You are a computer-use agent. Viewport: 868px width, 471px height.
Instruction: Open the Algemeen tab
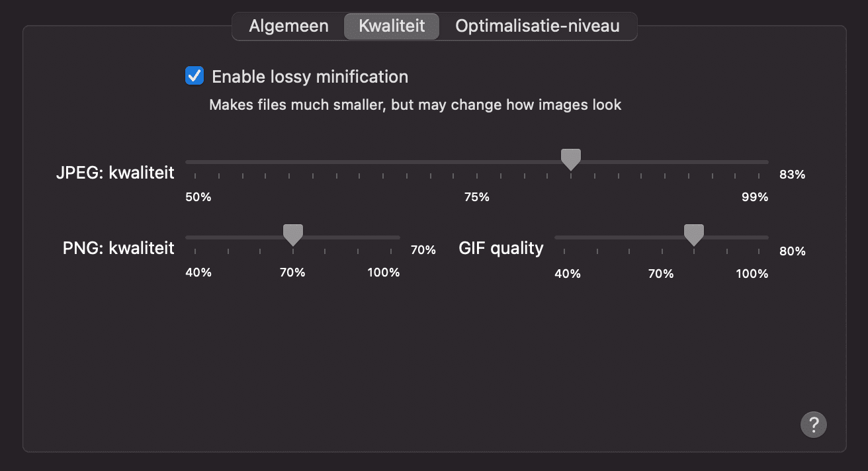tap(288, 26)
